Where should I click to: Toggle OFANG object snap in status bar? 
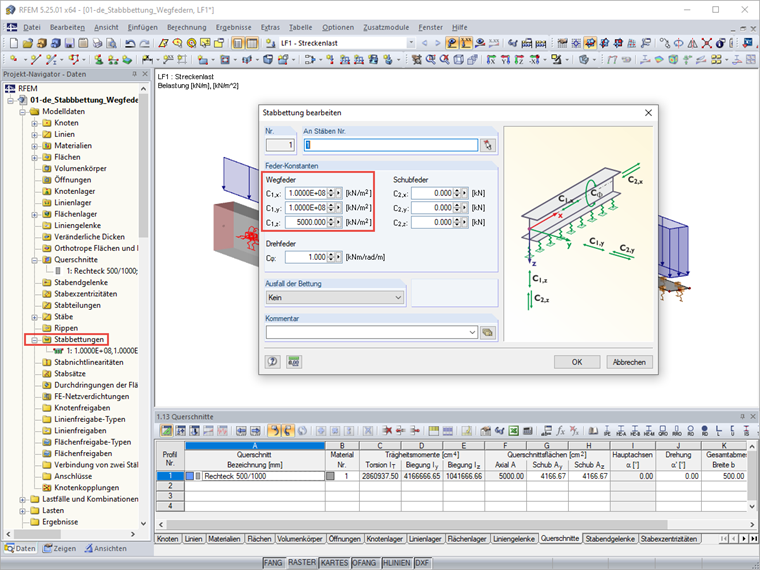(365, 563)
